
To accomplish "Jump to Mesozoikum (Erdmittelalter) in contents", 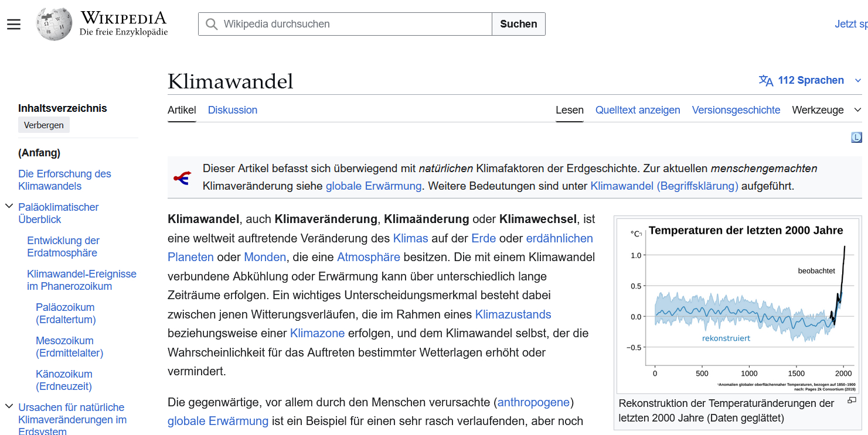I will pyautogui.click(x=69, y=347).
